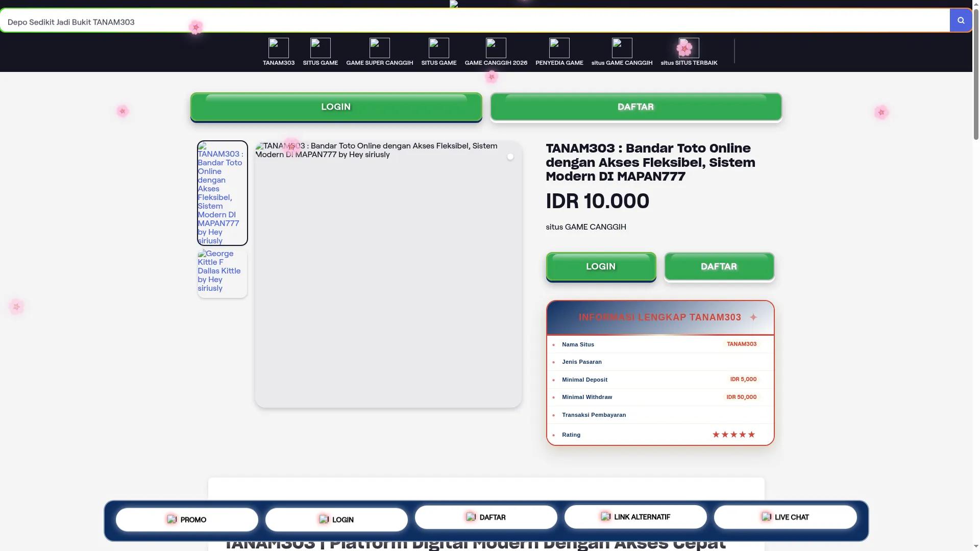Click the Nama Situs row label
The width and height of the screenshot is (980, 551).
click(578, 345)
